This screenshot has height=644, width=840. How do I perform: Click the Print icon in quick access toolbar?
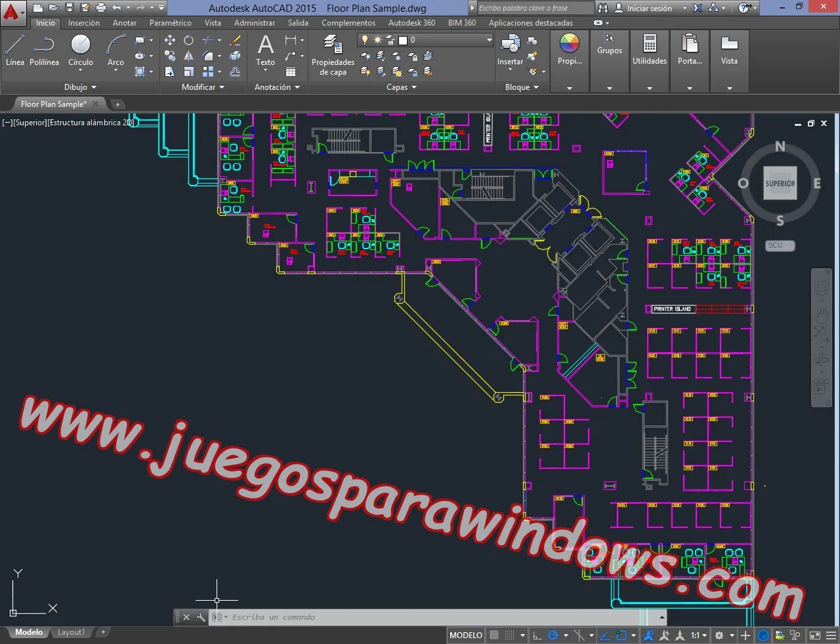(101, 8)
